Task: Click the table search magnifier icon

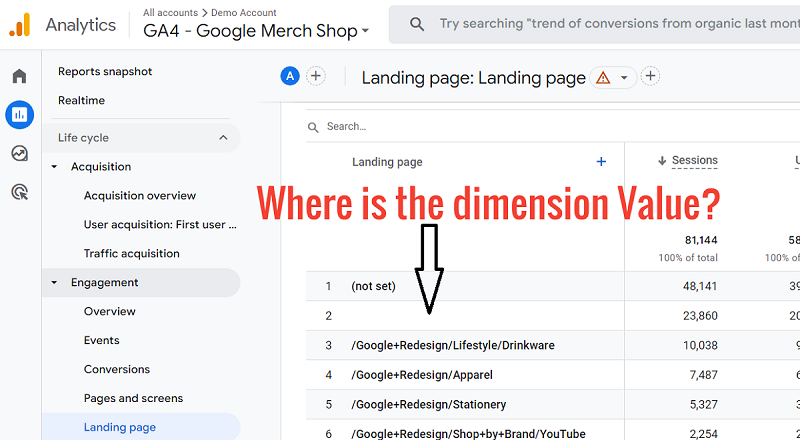Action: pyautogui.click(x=313, y=127)
